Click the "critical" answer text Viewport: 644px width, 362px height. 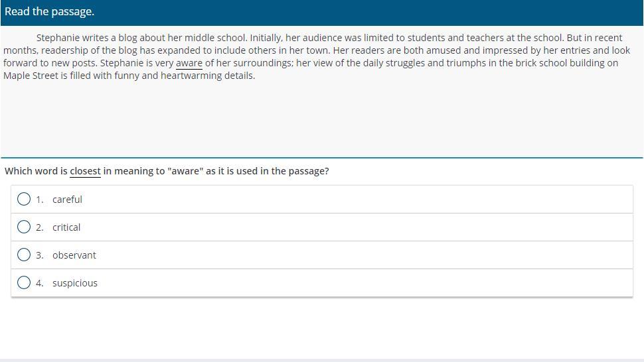[66, 227]
